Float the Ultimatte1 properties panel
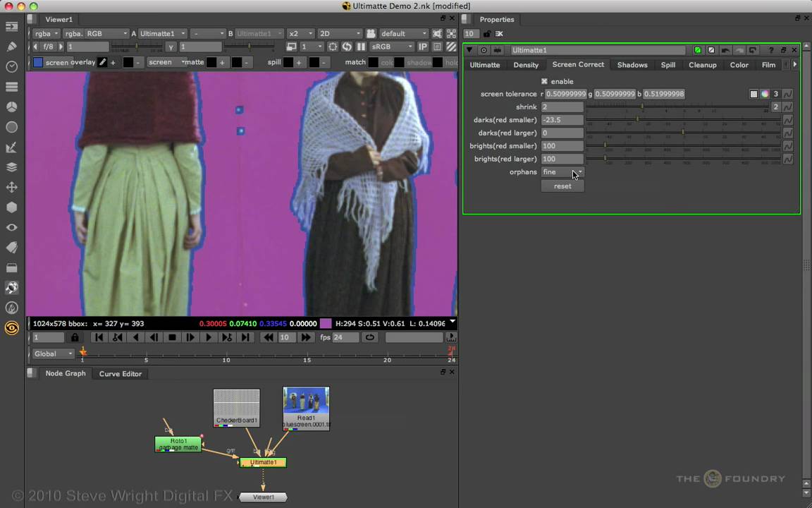812x508 pixels. (783, 50)
